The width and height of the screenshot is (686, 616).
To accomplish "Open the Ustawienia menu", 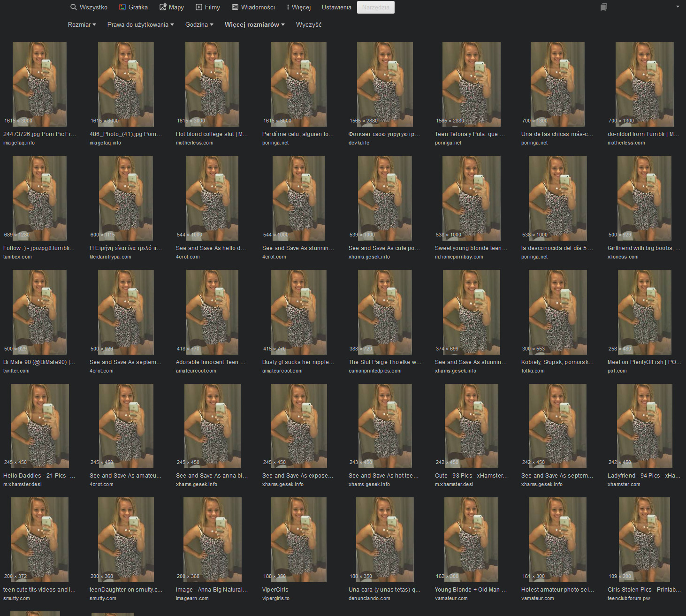I will click(336, 7).
